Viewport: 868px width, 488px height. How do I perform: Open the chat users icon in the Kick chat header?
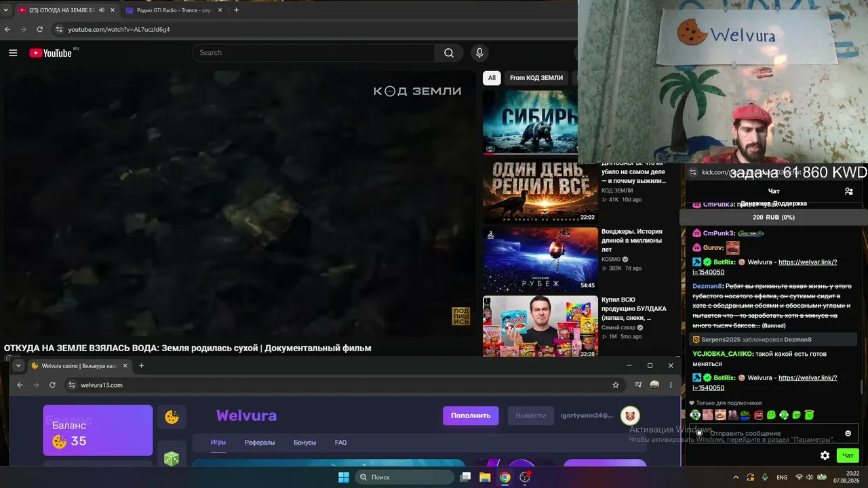pos(849,191)
